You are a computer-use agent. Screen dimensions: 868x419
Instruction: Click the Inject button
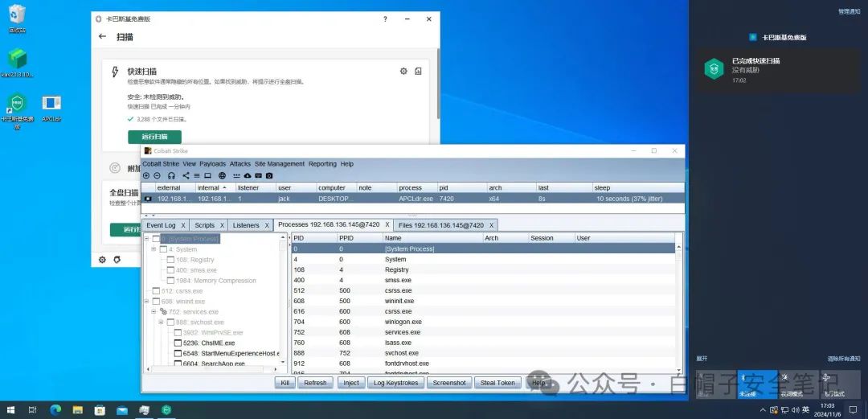(351, 383)
